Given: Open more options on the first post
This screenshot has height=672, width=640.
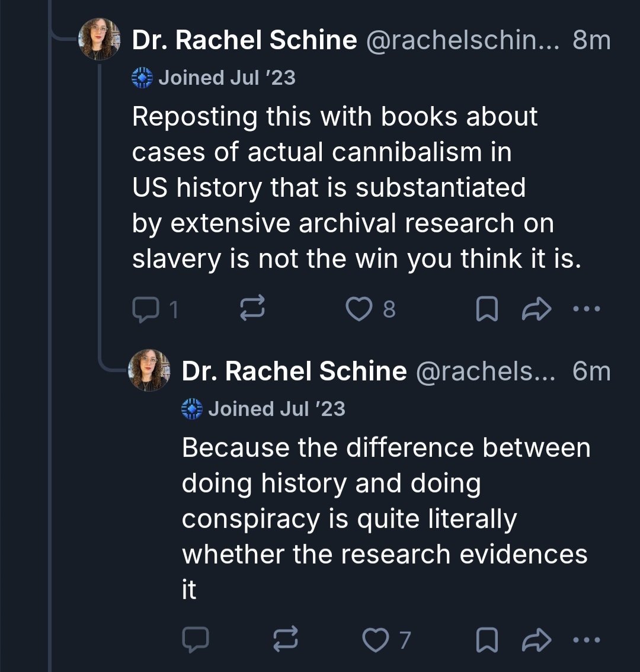Looking at the screenshot, I should 587,309.
